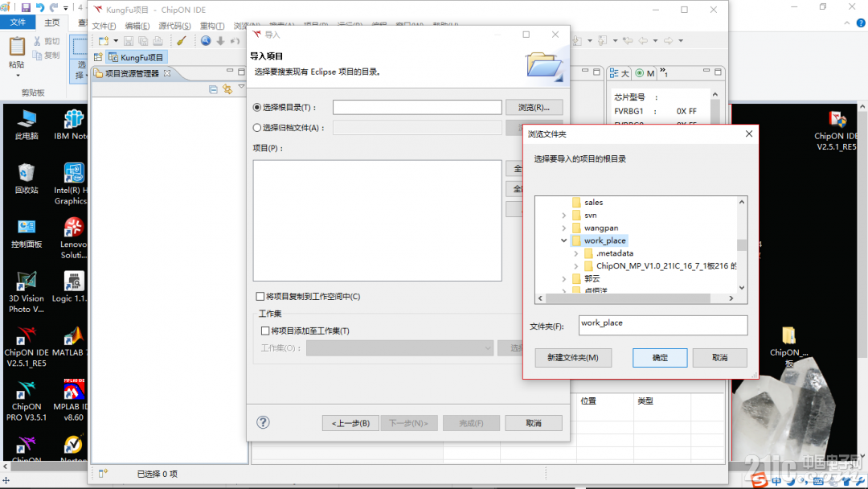Click 浏览(R)... button for root directory
Image resolution: width=868 pixels, height=489 pixels.
534,108
